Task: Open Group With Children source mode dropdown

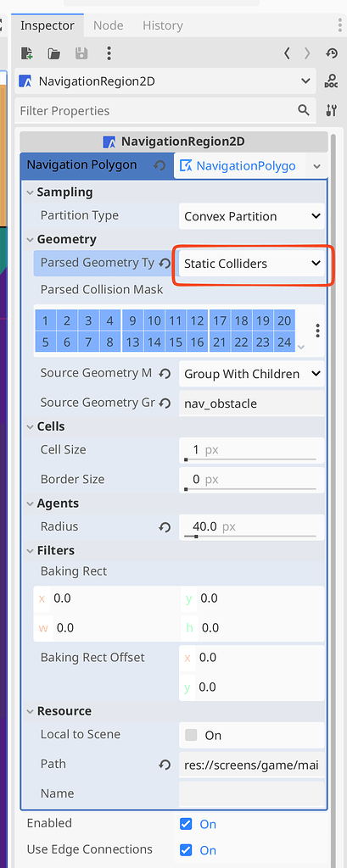Action: pyautogui.click(x=252, y=374)
